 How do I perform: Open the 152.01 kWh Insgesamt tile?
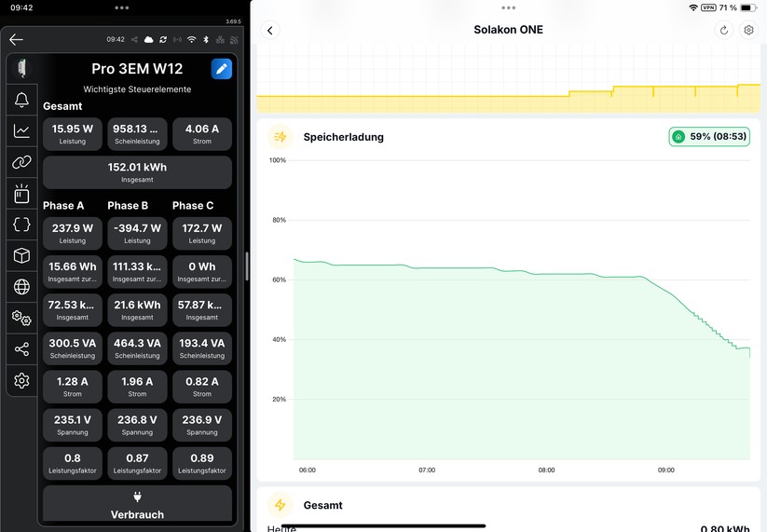(137, 172)
